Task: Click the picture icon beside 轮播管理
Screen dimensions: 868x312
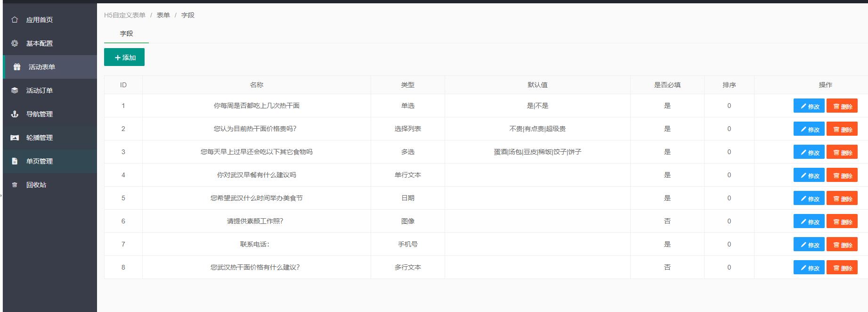Action: click(x=15, y=138)
